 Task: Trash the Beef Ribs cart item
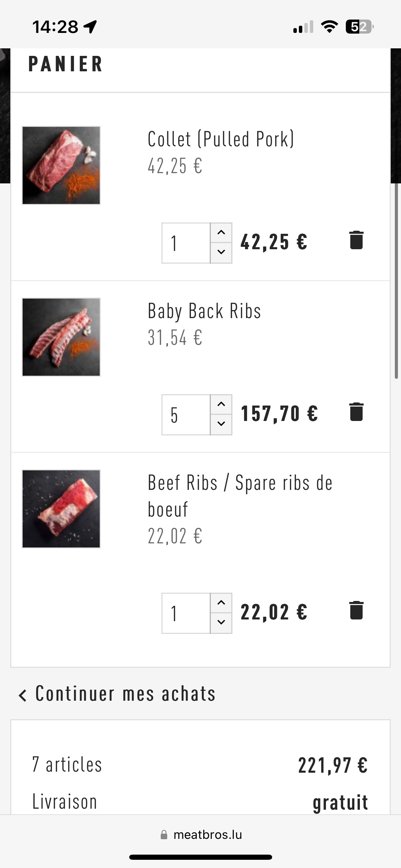coord(356,611)
